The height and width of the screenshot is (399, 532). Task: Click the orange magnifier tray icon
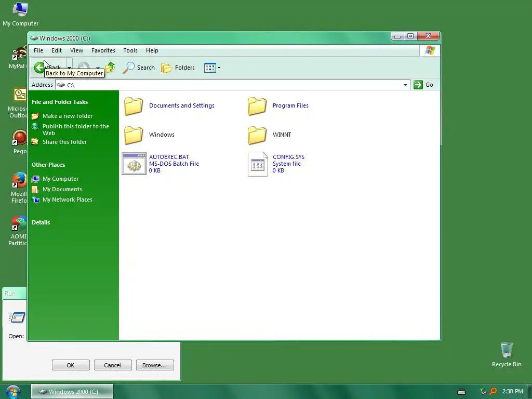pyautogui.click(x=494, y=391)
